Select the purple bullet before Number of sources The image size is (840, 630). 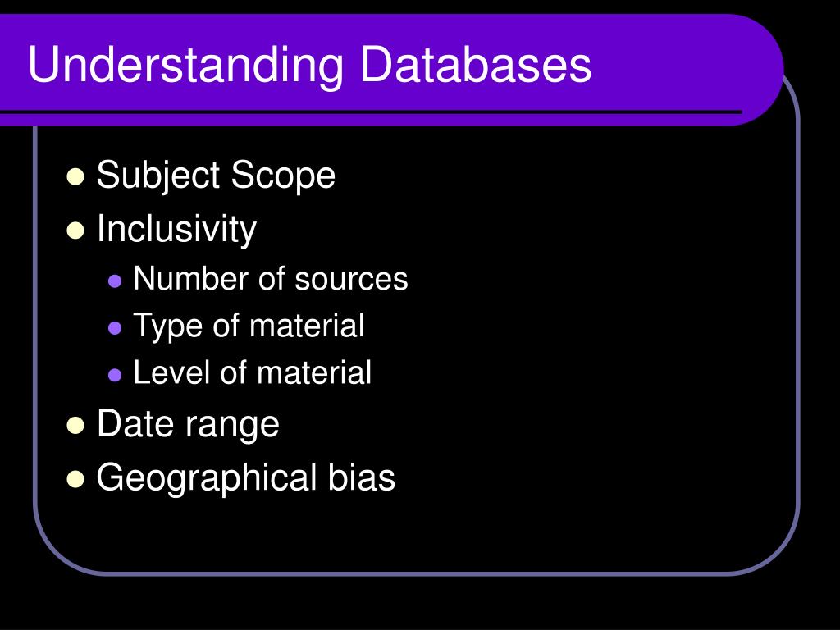pyautogui.click(x=115, y=281)
